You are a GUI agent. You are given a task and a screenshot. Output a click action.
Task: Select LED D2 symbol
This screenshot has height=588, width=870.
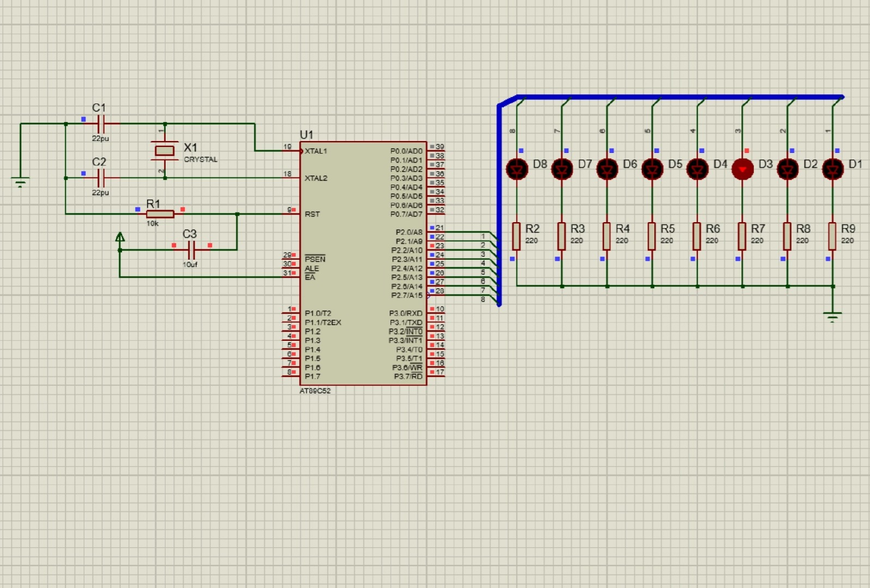[788, 169]
